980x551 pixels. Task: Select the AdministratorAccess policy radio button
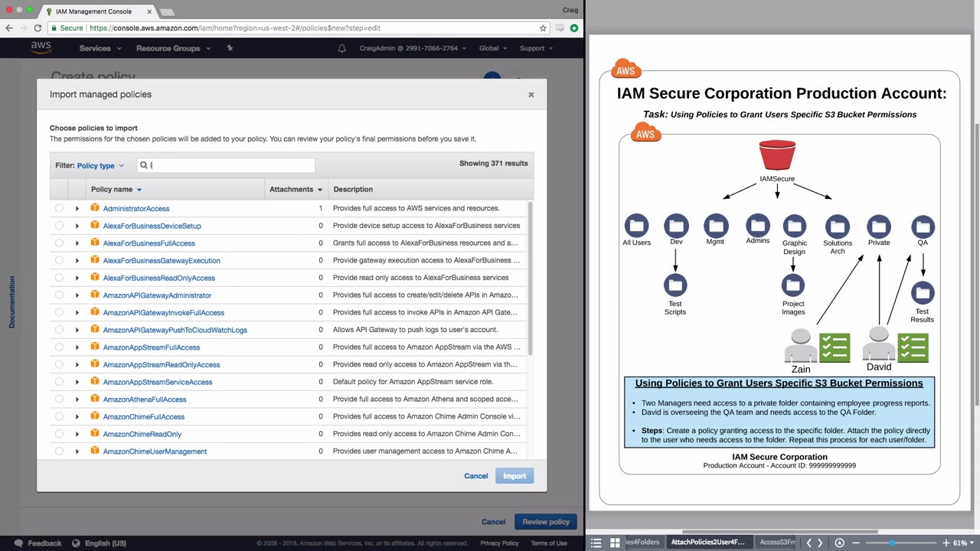point(59,208)
